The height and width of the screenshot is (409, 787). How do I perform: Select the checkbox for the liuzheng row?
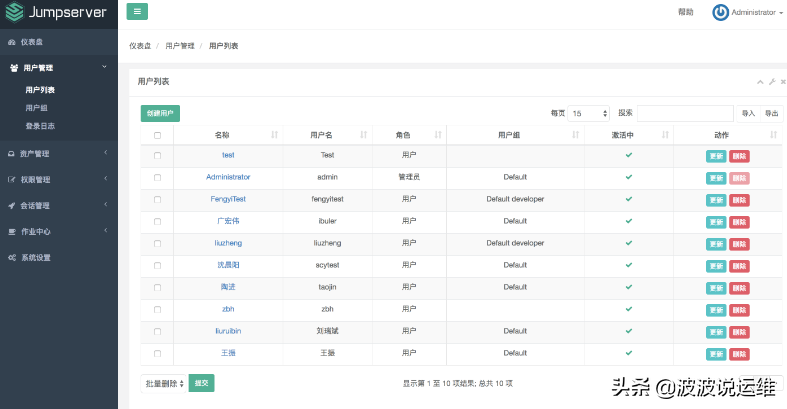coord(157,243)
